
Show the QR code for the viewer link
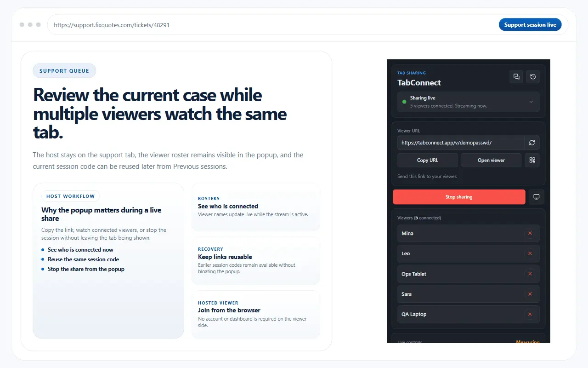pos(532,160)
